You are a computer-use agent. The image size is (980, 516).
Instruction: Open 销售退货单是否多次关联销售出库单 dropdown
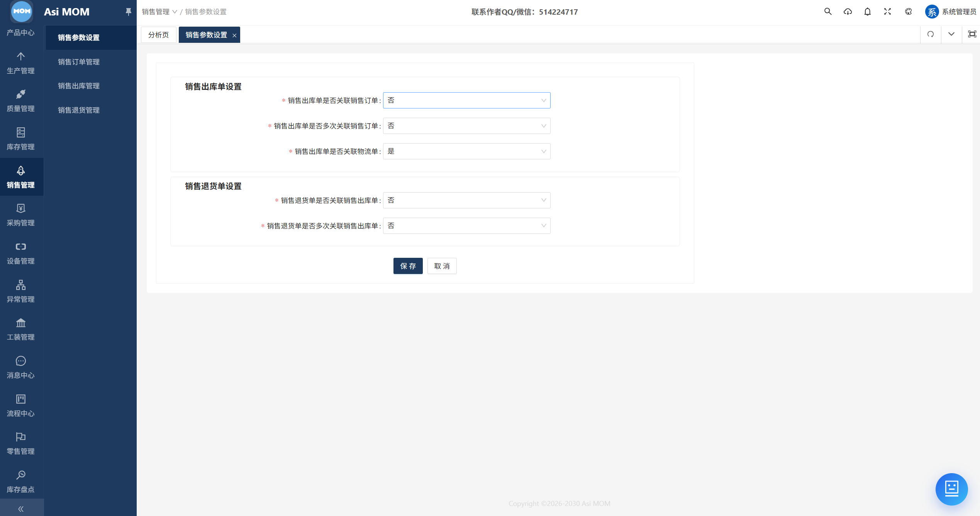466,226
